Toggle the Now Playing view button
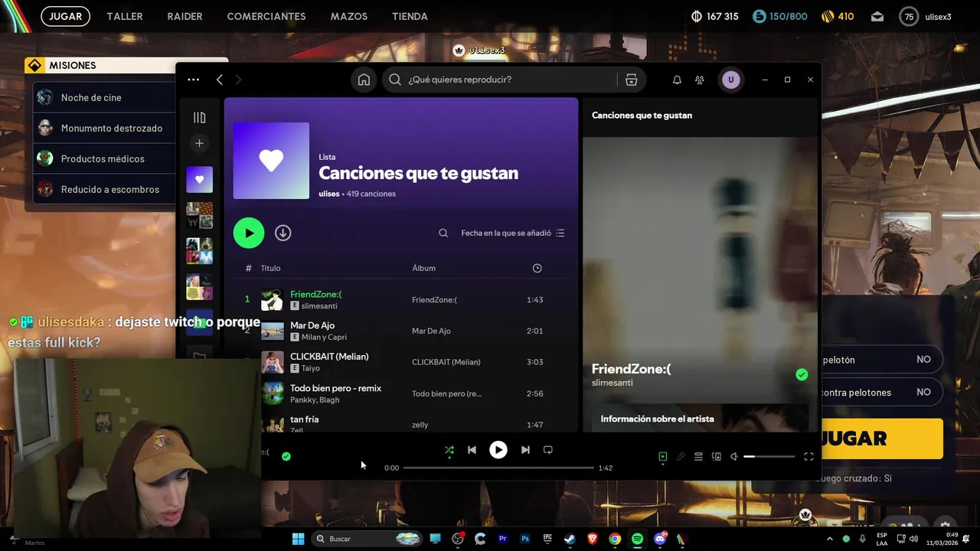The image size is (980, 551). 662,456
